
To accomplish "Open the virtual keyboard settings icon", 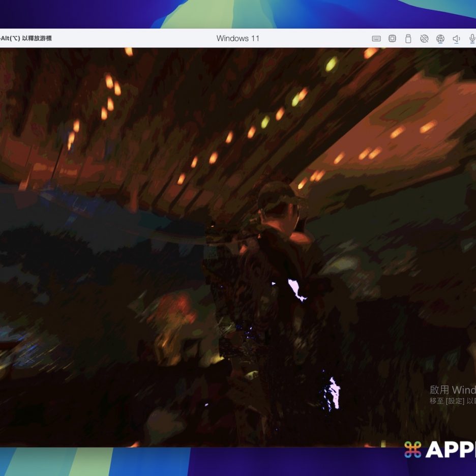I will tap(376, 39).
